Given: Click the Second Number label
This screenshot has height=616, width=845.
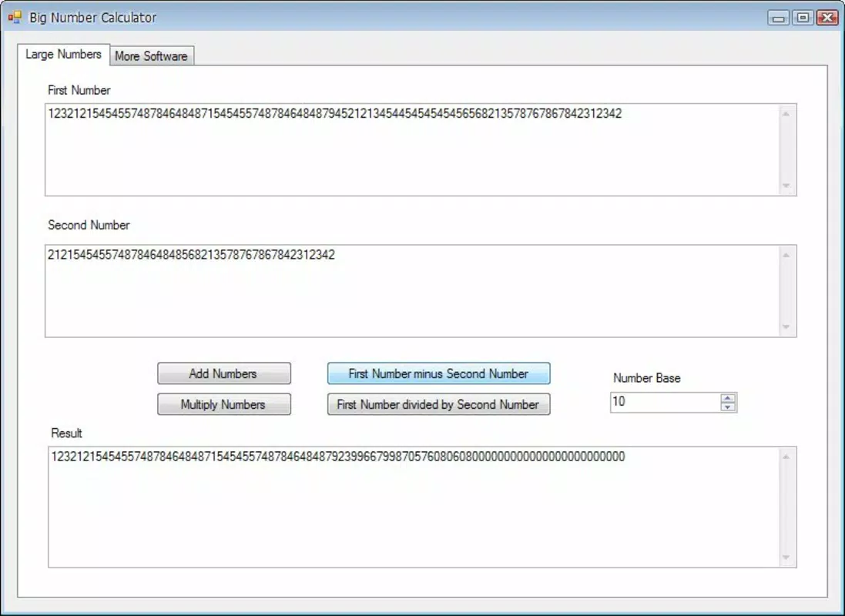Looking at the screenshot, I should point(89,226).
